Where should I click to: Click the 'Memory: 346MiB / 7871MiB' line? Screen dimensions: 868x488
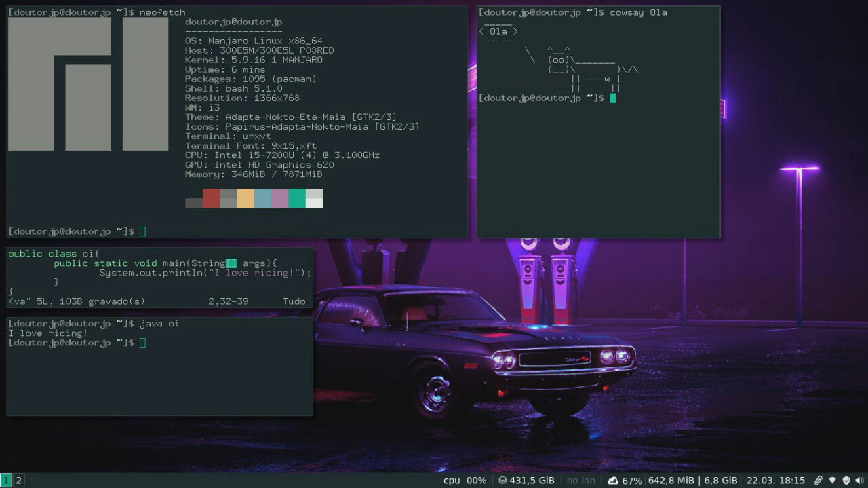pos(254,174)
